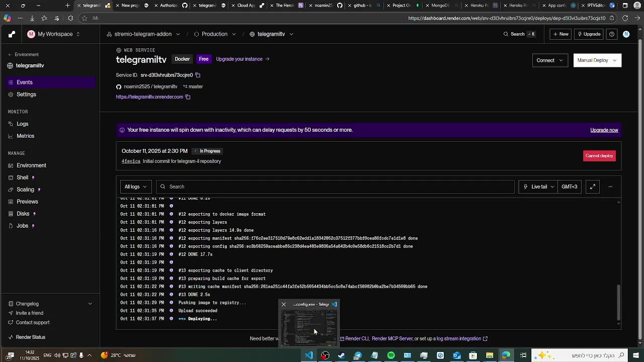The image size is (644, 362).
Task: Open commit 4fec1ca link
Action: tap(131, 161)
